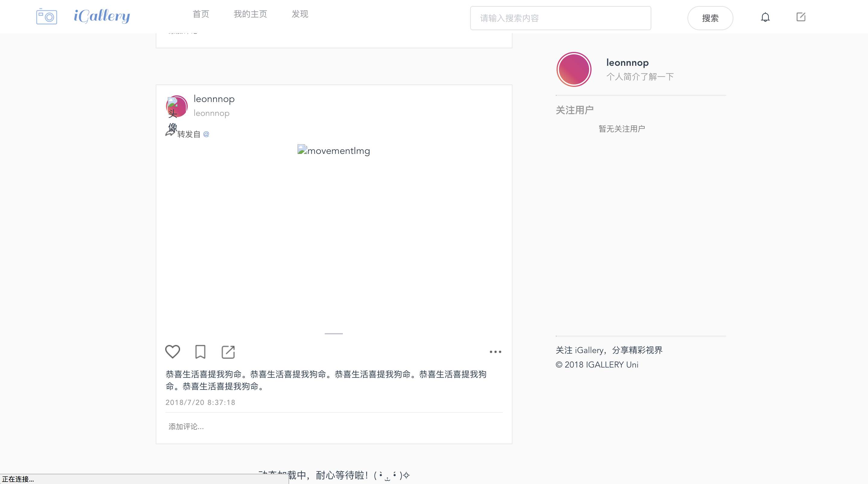
Task: Focus the 请输入搜索内容 search field
Action: coord(560,18)
